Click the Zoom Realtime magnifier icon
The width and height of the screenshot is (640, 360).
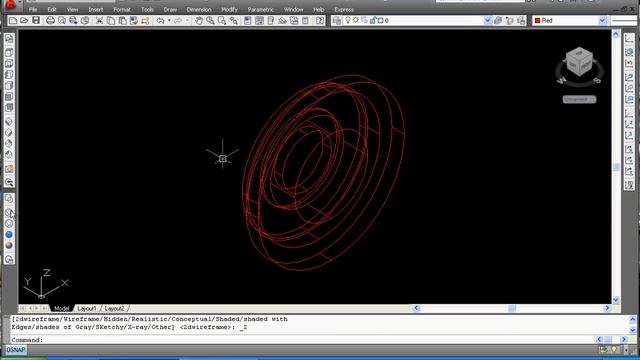[210, 20]
